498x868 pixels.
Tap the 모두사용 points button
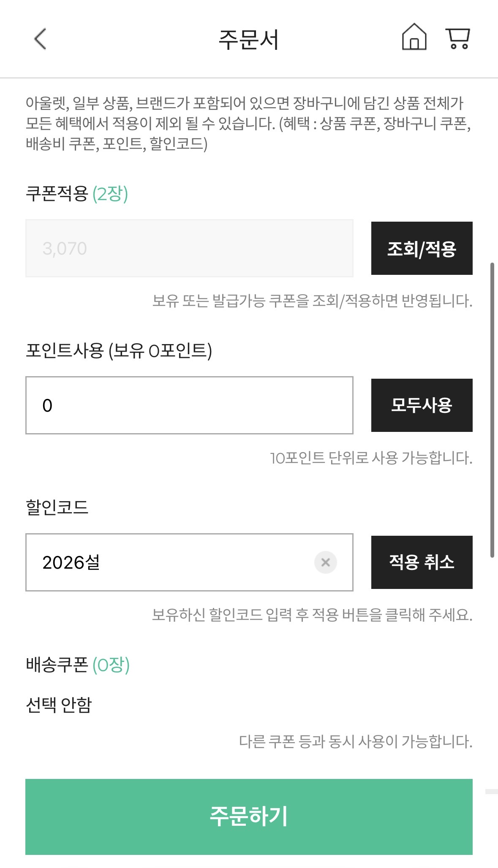pos(422,405)
